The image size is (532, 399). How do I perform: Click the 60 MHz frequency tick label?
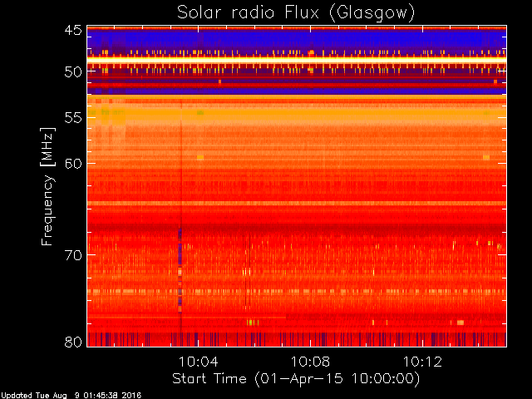(72, 163)
